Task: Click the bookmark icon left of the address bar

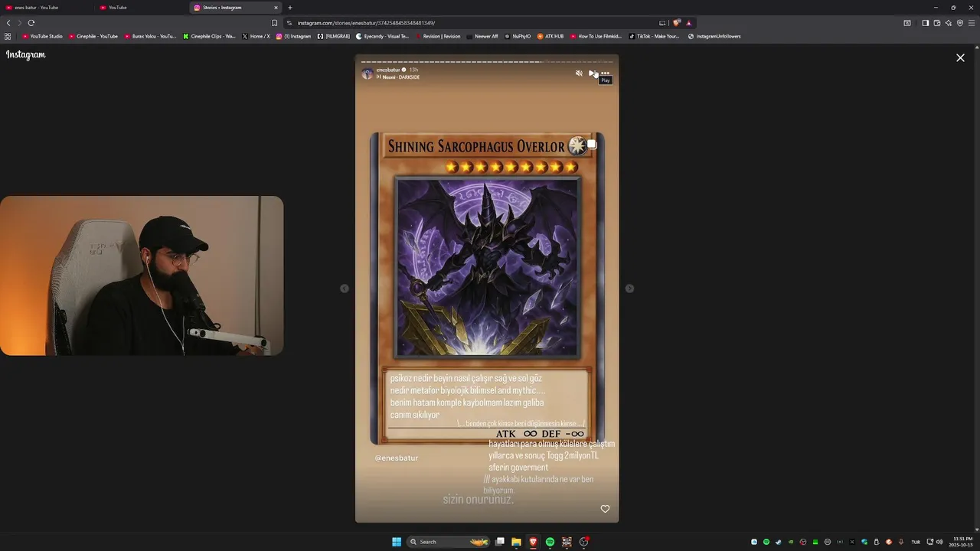Action: (x=275, y=23)
